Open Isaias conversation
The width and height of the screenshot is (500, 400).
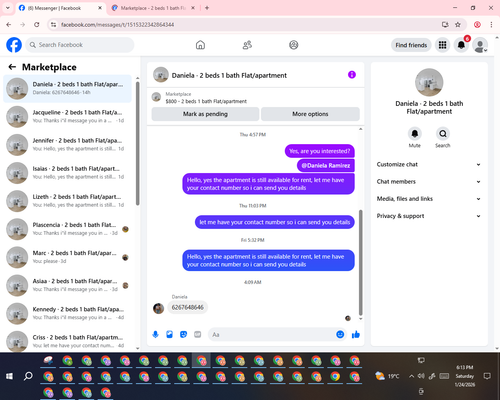(x=67, y=173)
